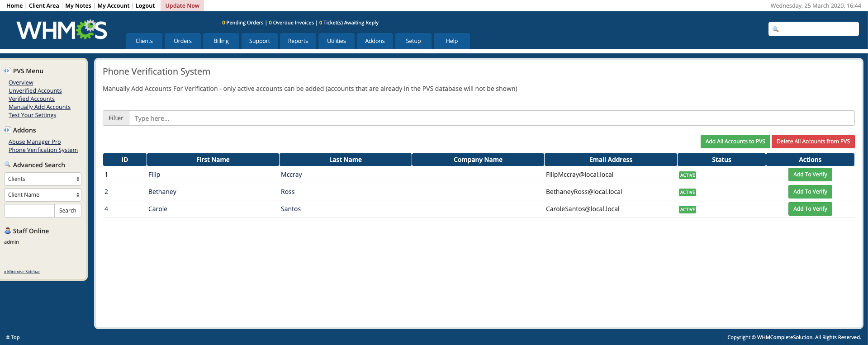Open Unverified Accounts link

[35, 90]
